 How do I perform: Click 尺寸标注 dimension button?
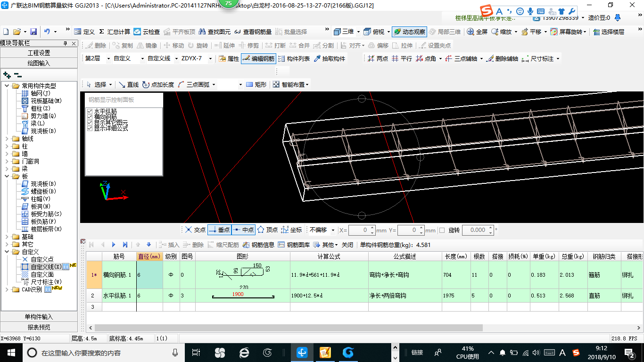[x=541, y=59]
